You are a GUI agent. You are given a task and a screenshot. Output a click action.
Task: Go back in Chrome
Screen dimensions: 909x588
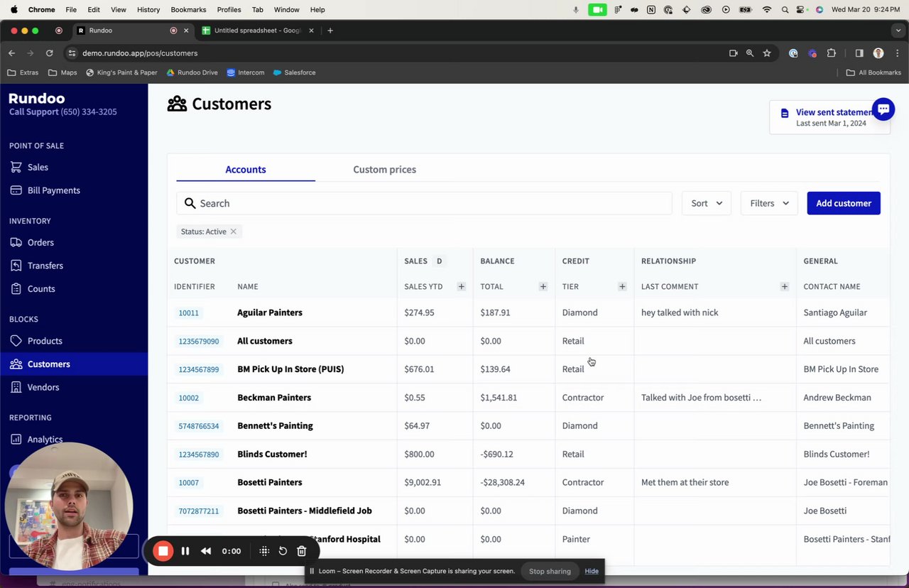coord(11,53)
